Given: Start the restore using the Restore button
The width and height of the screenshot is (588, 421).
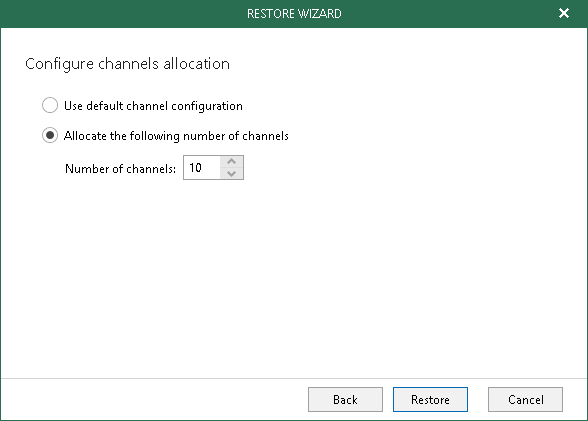Looking at the screenshot, I should coord(430,400).
